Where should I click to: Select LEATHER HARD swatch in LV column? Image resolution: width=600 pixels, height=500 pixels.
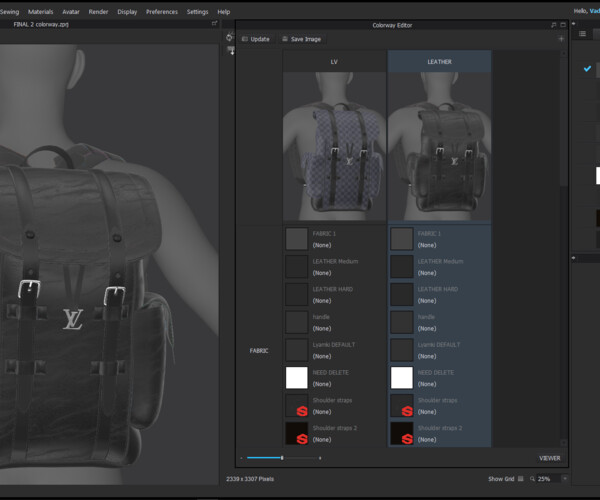pyautogui.click(x=297, y=294)
